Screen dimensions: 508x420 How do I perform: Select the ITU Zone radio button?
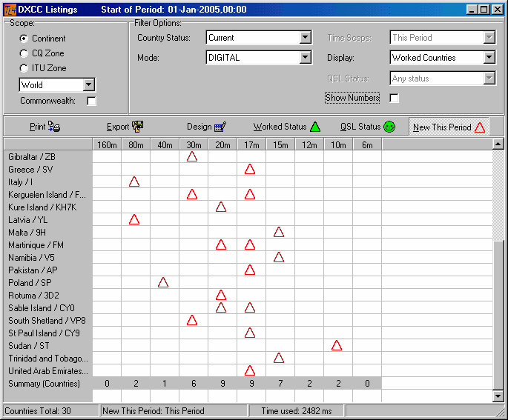point(24,68)
